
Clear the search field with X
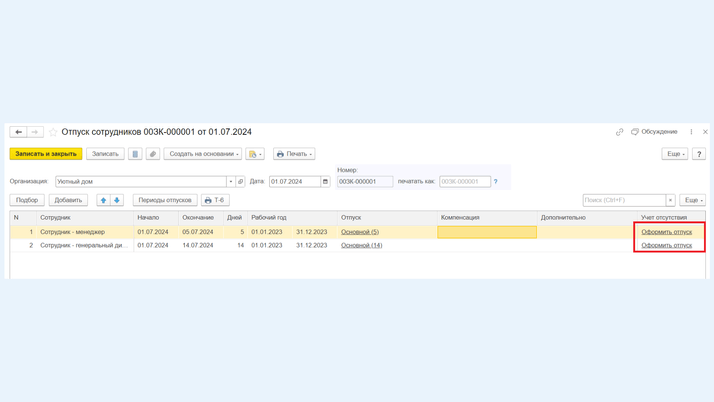click(x=671, y=200)
